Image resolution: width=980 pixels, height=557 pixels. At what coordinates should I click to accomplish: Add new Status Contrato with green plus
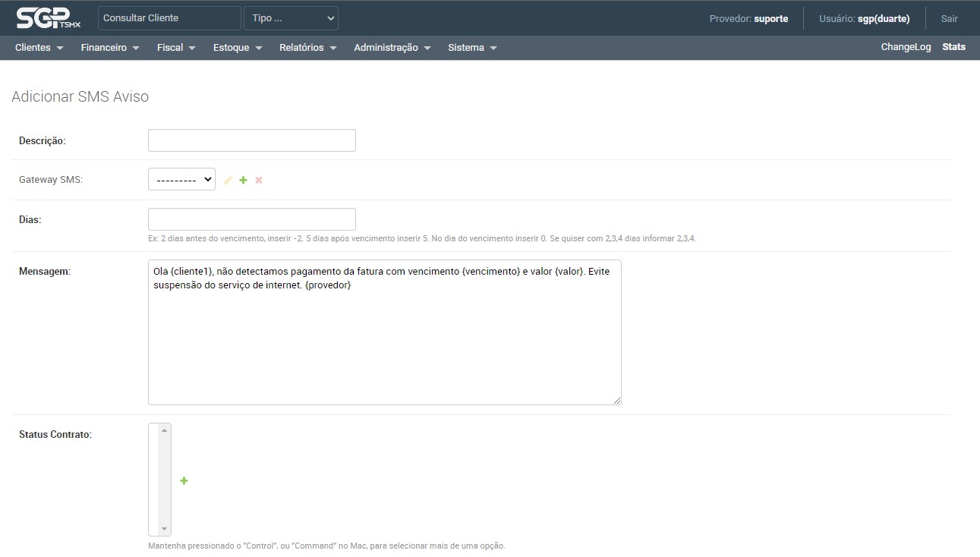point(184,480)
